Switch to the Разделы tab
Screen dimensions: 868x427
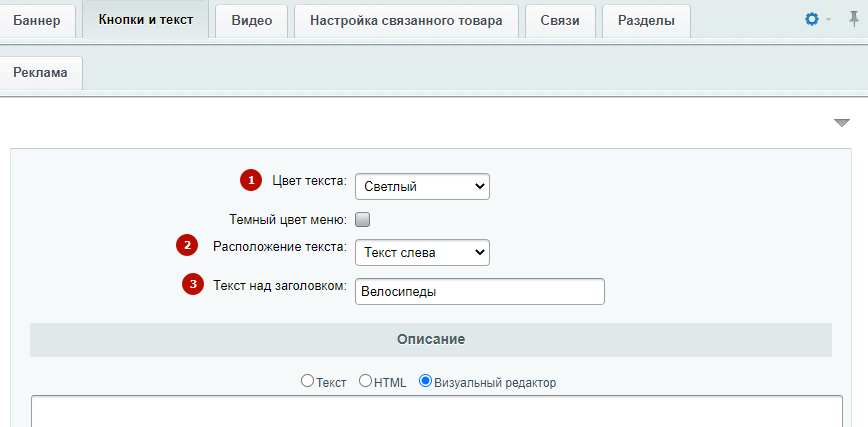point(646,21)
